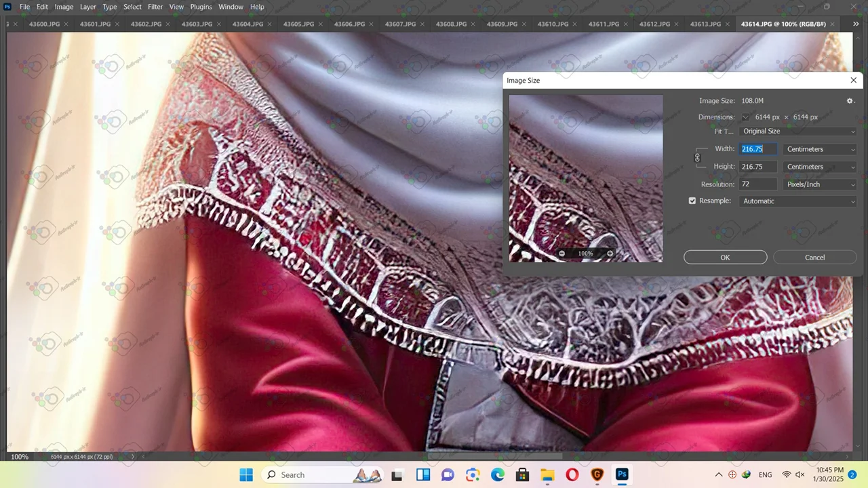
Task: Open the Dimensions unit dropdown arrow
Action: pos(745,117)
